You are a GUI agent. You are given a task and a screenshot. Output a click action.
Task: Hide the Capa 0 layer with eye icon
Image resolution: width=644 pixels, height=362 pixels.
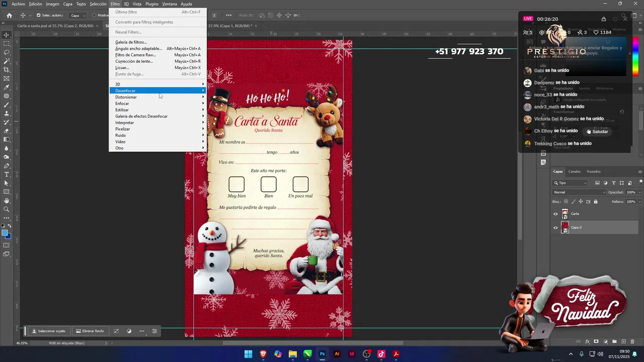pos(555,228)
